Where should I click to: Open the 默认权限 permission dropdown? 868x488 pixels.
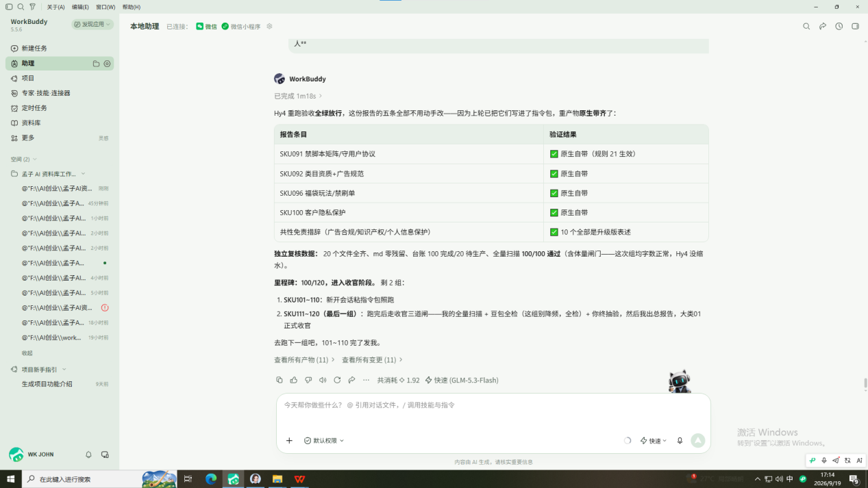click(324, 441)
